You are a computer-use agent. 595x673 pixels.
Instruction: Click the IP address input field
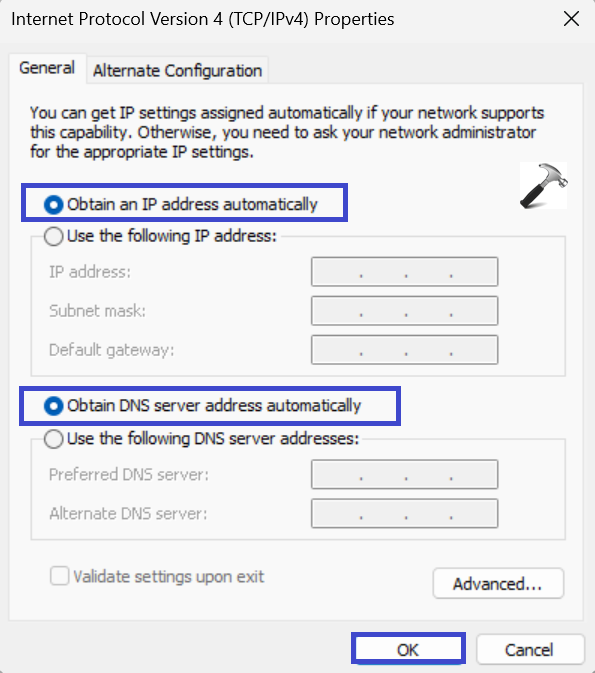[x=404, y=272]
